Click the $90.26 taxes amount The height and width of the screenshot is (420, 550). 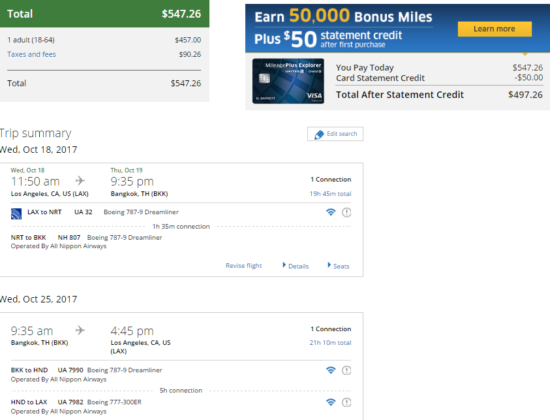coord(190,54)
